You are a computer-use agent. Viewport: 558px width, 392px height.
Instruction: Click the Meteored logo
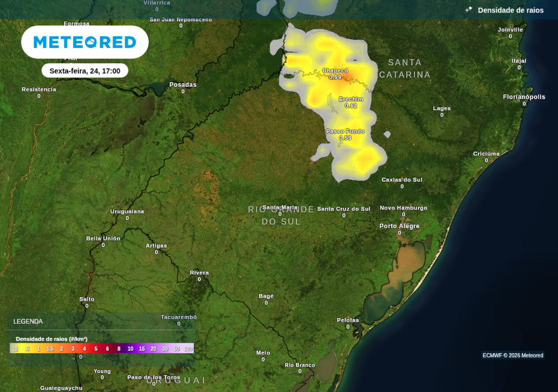84,42
